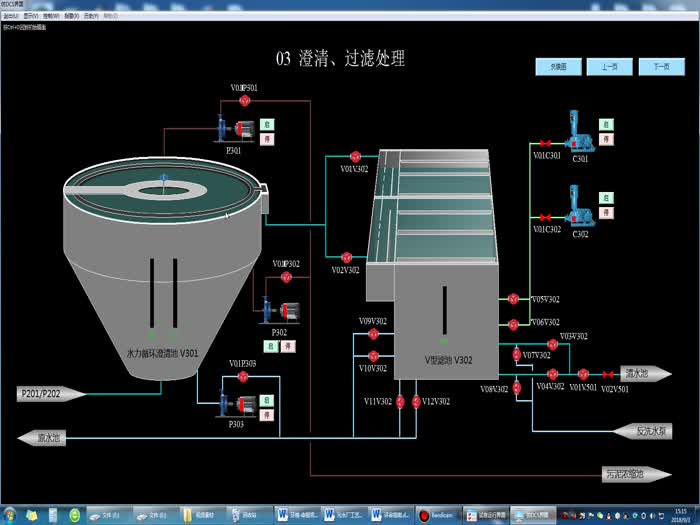Go to the next page (下一页)

(x=661, y=67)
